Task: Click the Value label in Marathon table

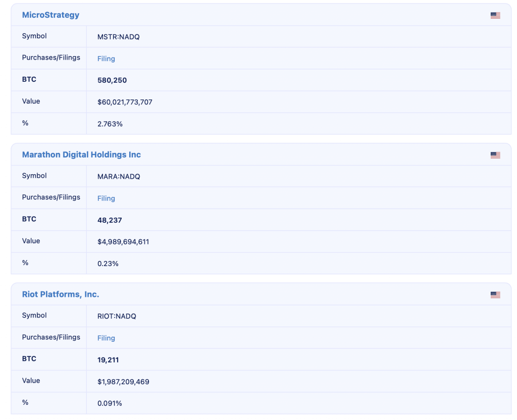Action: pyautogui.click(x=31, y=241)
